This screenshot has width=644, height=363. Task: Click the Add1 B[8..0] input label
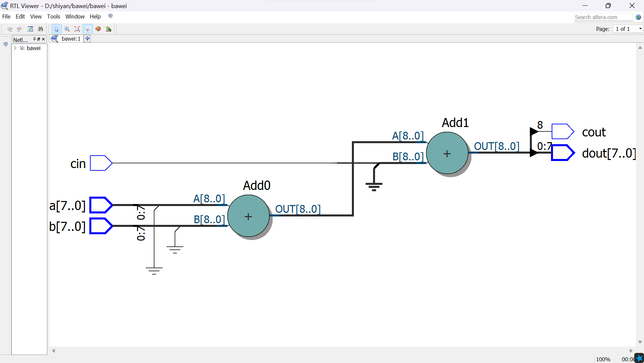point(408,157)
